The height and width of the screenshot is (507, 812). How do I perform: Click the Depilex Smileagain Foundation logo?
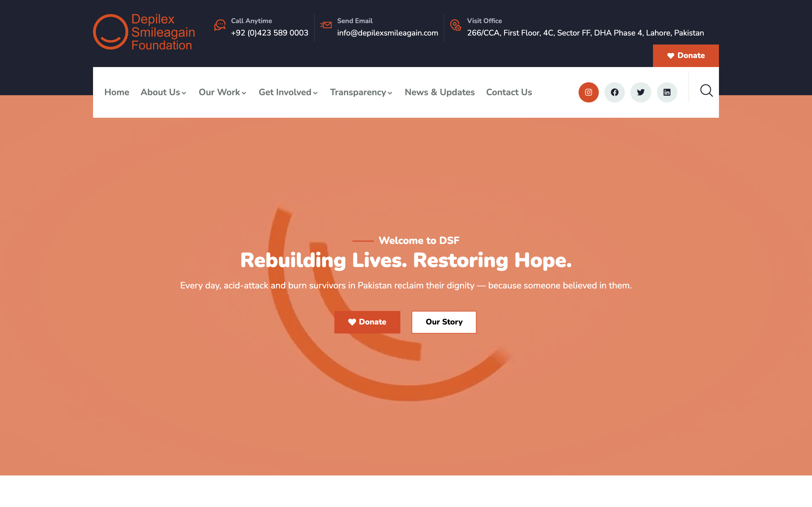pos(144,32)
